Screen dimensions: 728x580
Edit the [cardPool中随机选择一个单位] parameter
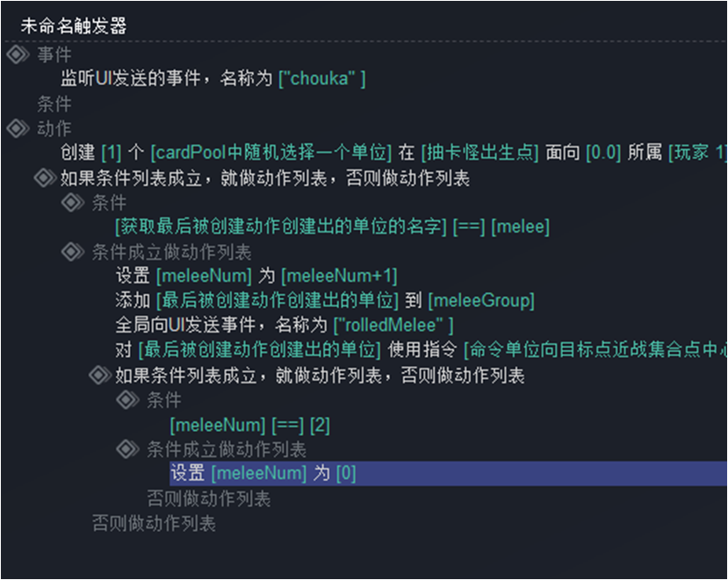271,153
